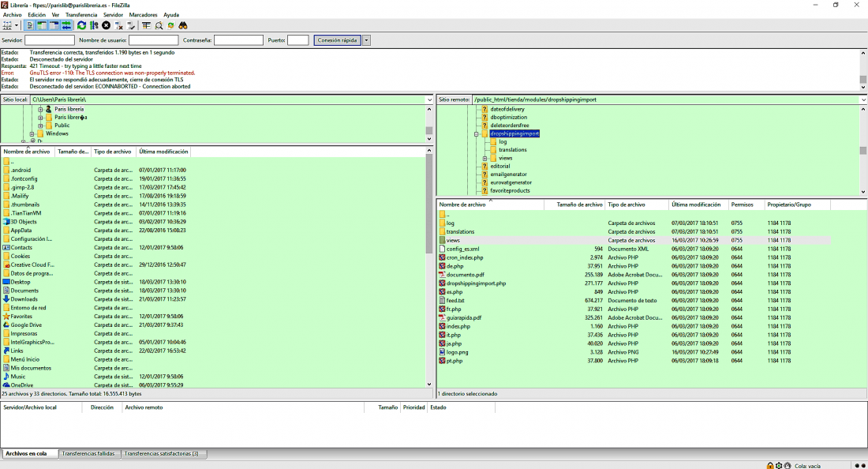Open the directory listing filters icon
The image size is (868, 469).
pyautogui.click(x=146, y=25)
